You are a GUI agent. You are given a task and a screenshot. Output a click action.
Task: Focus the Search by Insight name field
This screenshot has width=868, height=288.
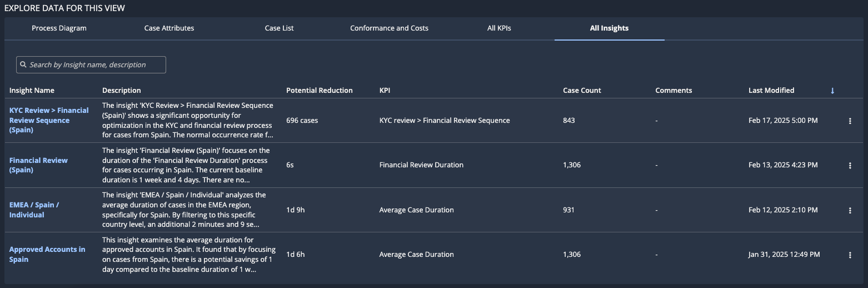pos(91,64)
